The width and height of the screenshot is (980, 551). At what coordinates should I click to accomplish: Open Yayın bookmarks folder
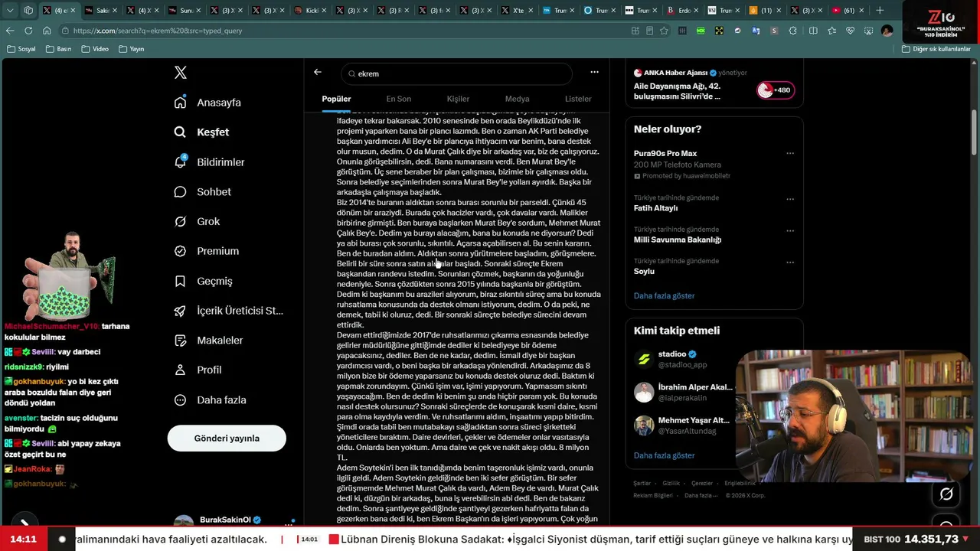132,49
